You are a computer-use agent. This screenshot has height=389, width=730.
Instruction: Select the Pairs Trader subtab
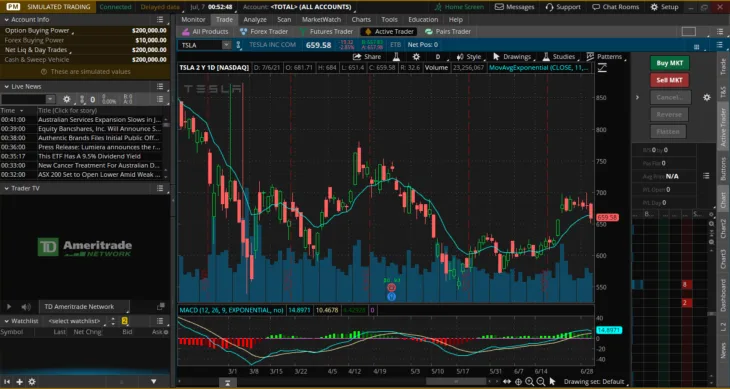[447, 32]
